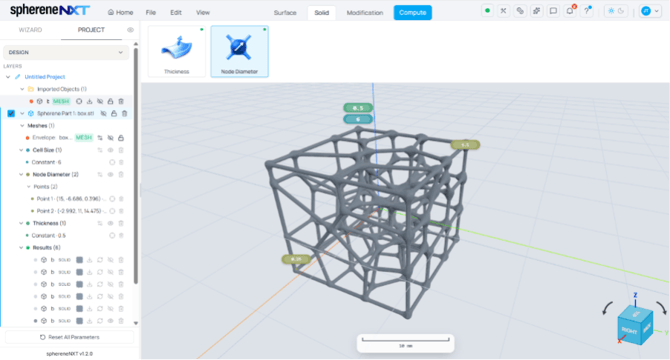Click the green status indicator button

[487, 11]
